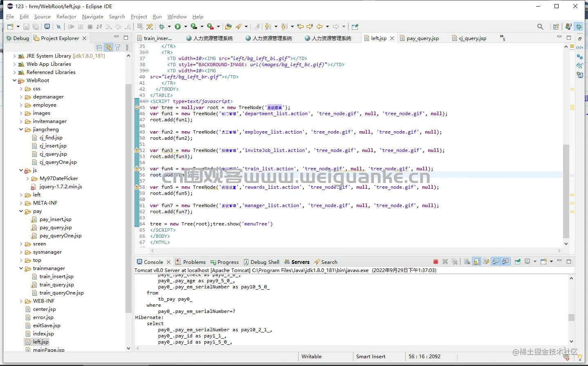Switch to the cj_query.jsp editor tab

click(x=470, y=38)
